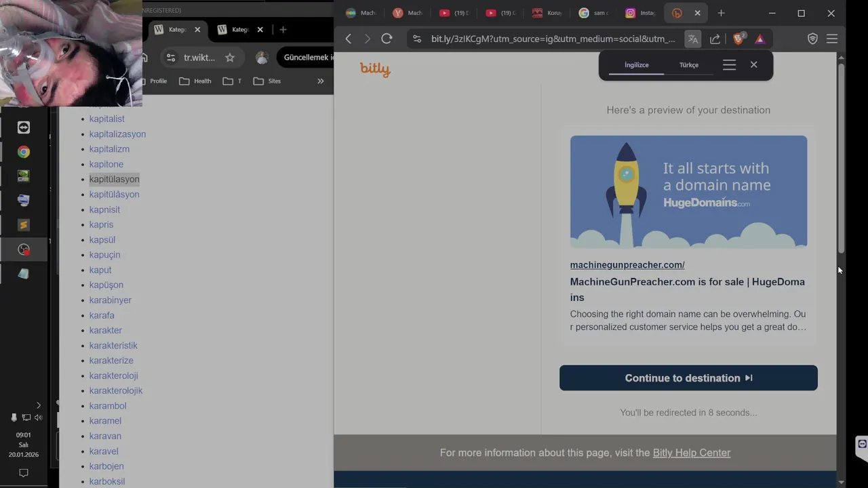Open Brave main hamburger menu

pyautogui.click(x=832, y=39)
